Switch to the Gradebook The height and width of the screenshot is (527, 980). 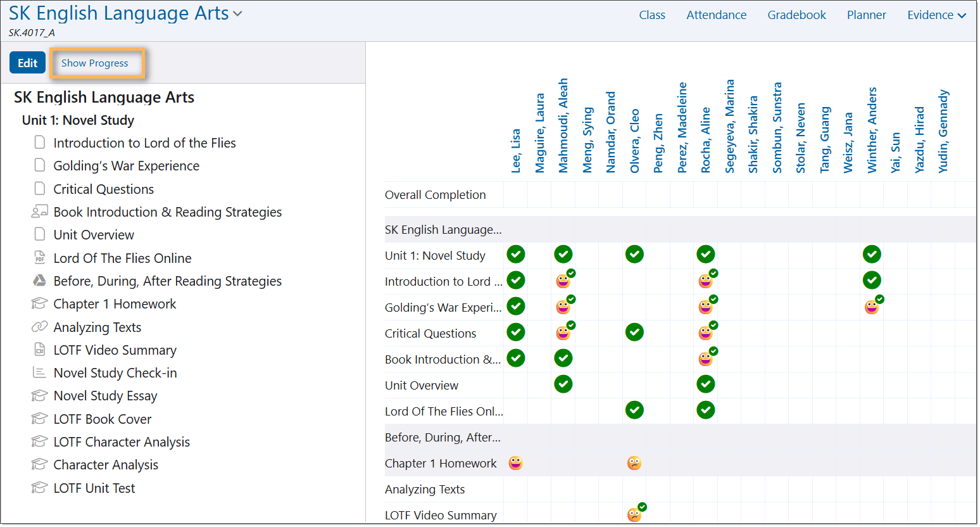click(796, 15)
